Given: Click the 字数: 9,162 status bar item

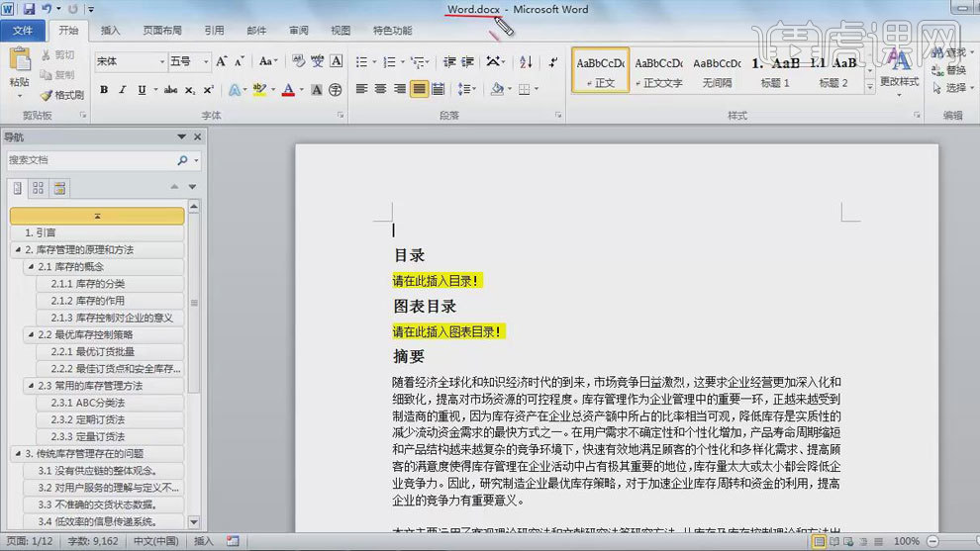Looking at the screenshot, I should [92, 541].
